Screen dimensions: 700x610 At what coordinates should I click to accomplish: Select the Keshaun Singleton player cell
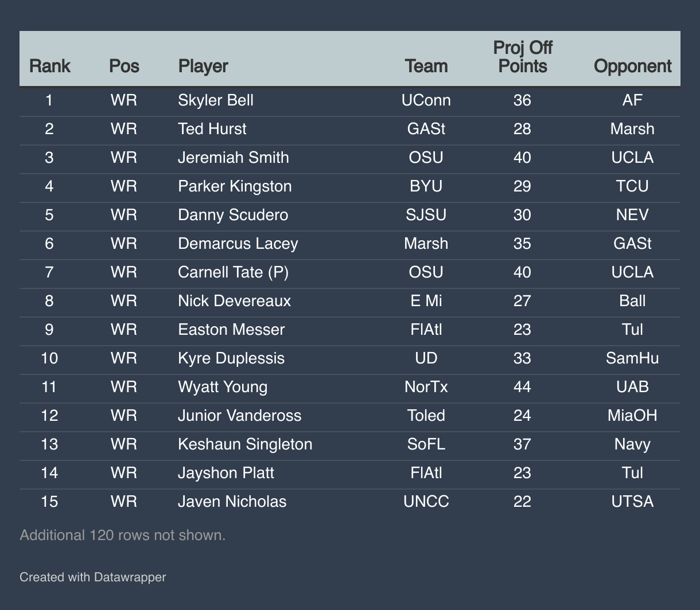coord(245,444)
